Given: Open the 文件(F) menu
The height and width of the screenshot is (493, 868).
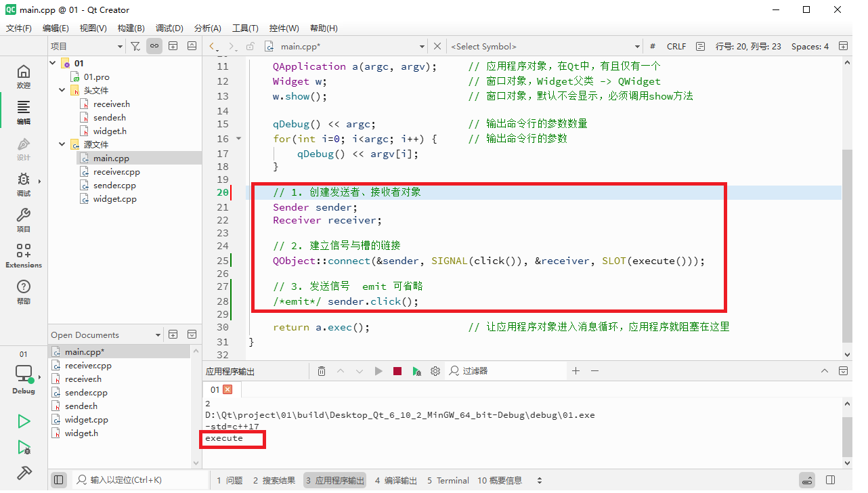Looking at the screenshot, I should [x=19, y=28].
